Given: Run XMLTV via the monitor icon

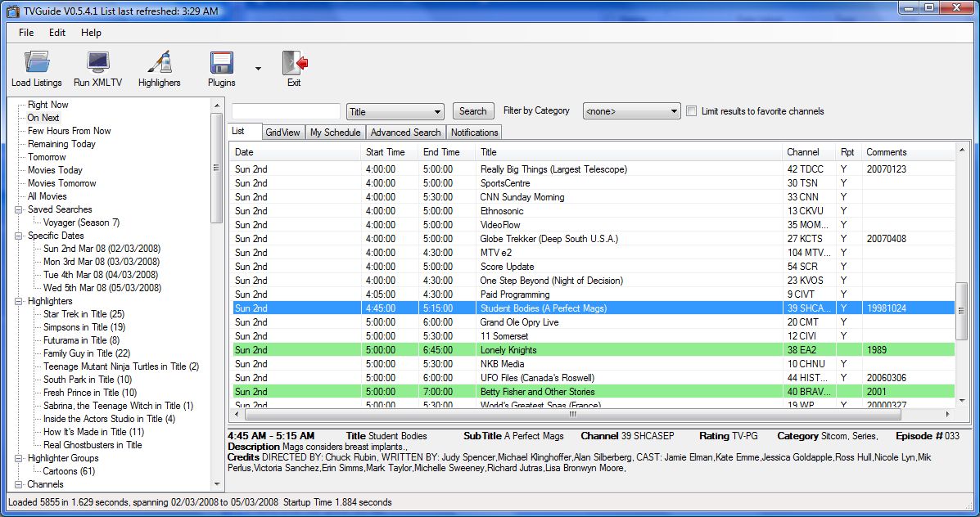Looking at the screenshot, I should [98, 62].
